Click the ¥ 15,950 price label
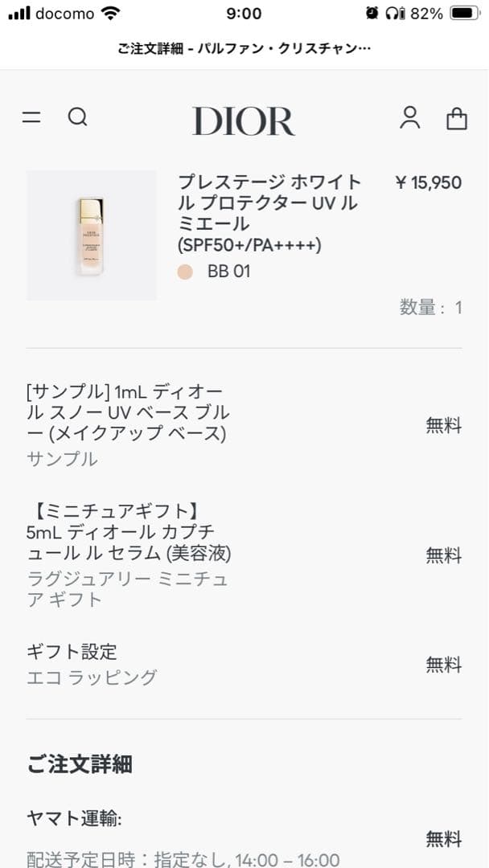 coord(430,183)
